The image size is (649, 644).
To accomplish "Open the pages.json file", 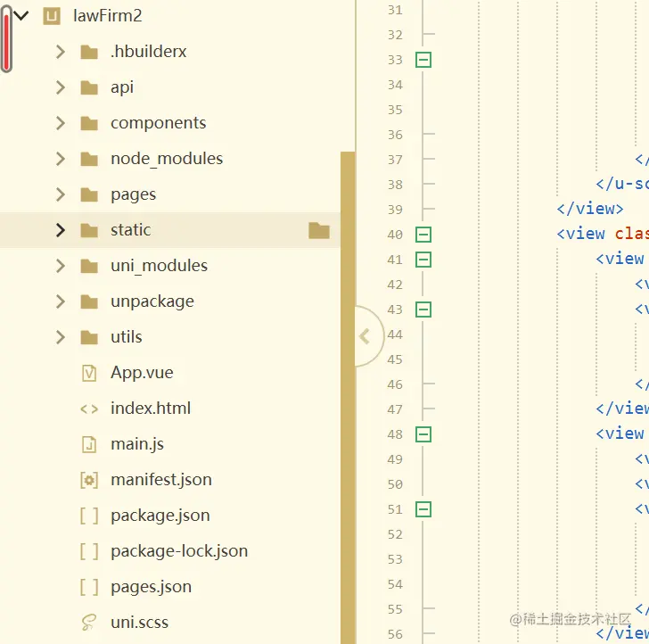I will (151, 587).
